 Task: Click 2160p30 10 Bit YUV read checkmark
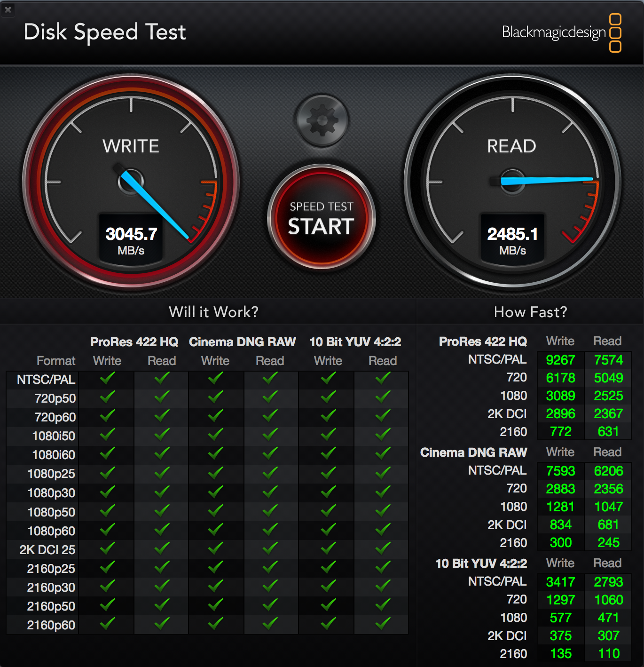383,586
